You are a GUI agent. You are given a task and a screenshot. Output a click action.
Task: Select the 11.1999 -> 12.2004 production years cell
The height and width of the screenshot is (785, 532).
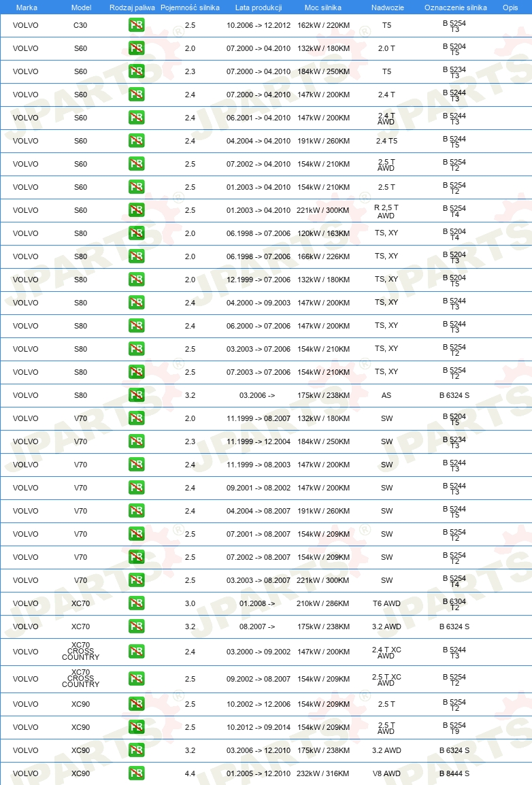[x=259, y=441]
